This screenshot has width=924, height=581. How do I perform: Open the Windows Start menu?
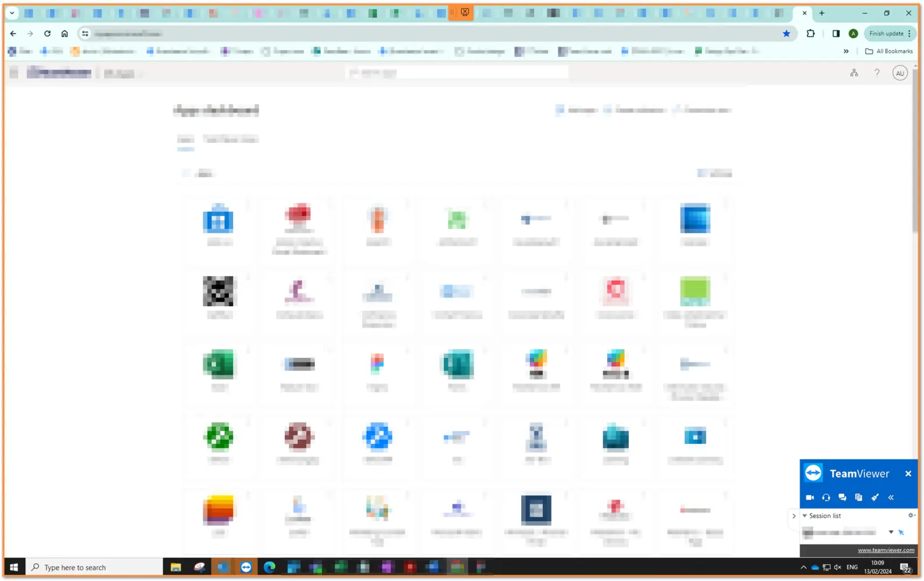click(x=14, y=567)
